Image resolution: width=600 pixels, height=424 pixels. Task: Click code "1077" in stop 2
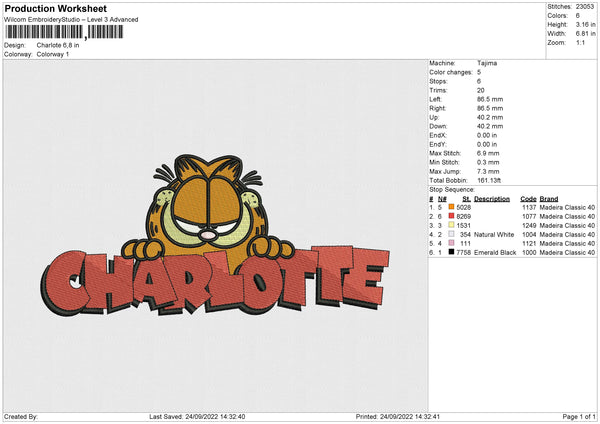(x=529, y=217)
